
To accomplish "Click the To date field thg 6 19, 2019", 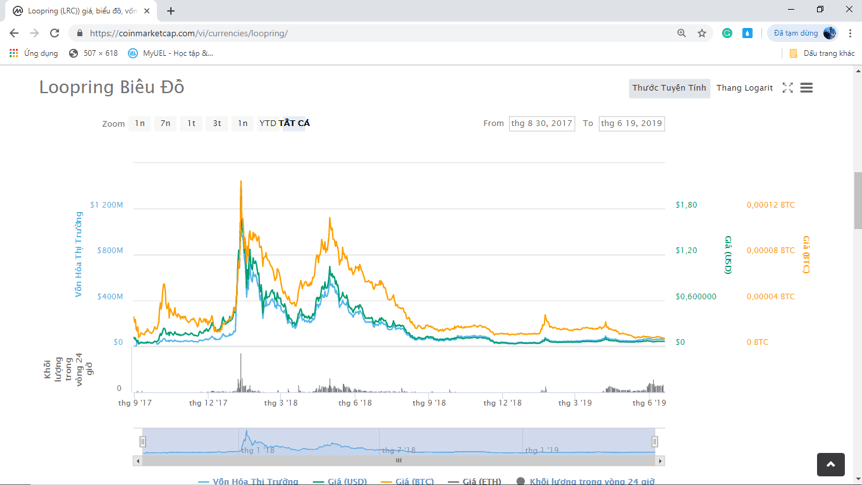I will pos(632,123).
